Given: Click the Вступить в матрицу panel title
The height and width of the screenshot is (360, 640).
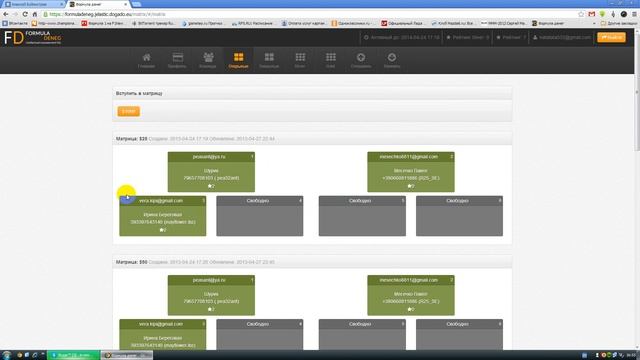Looking at the screenshot, I should click(139, 93).
